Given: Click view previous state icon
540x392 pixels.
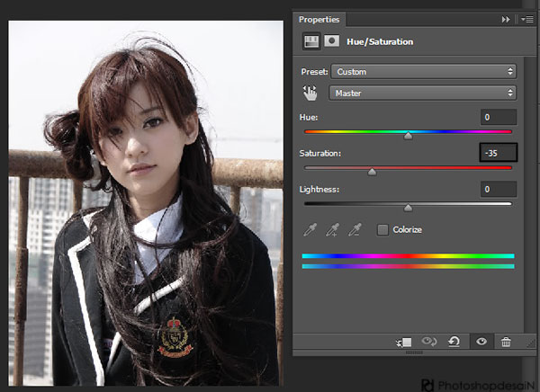Looking at the screenshot, I should (430, 342).
